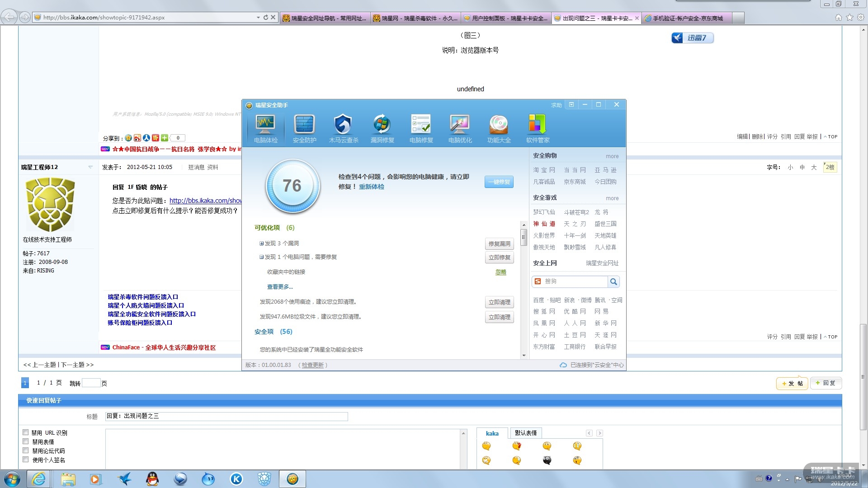Viewport: 868px width, 488px height.
Task: Collapse the 发现 1 个电脑问题 item
Action: (x=261, y=257)
